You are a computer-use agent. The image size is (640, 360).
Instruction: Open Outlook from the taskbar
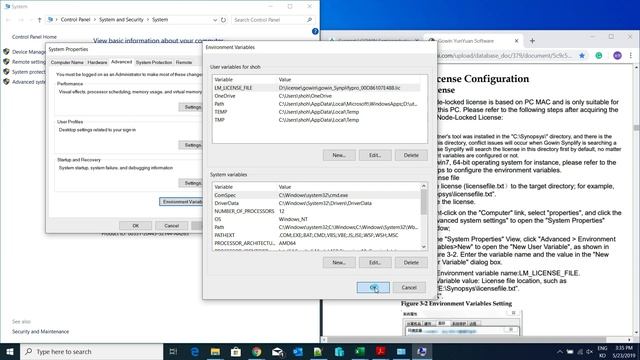coord(298,351)
